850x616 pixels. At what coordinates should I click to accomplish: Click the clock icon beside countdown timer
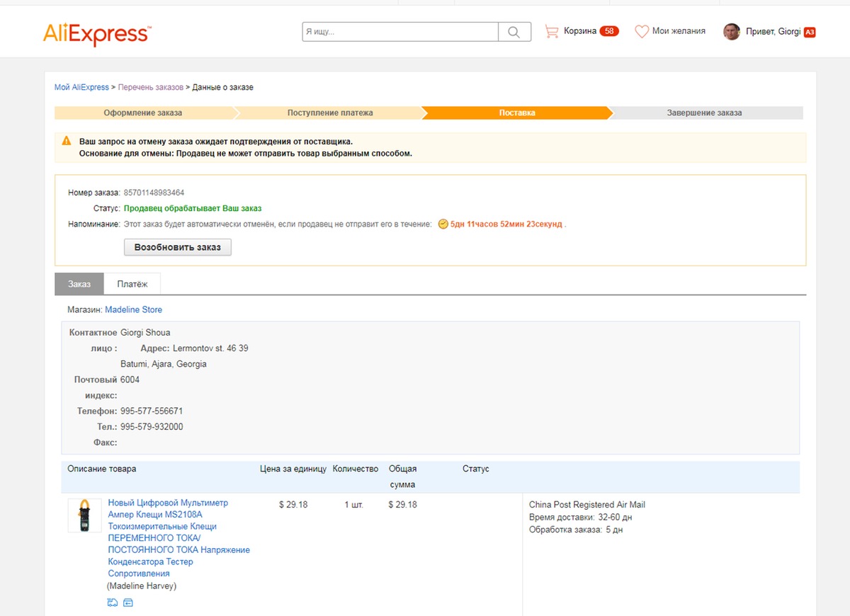(443, 224)
